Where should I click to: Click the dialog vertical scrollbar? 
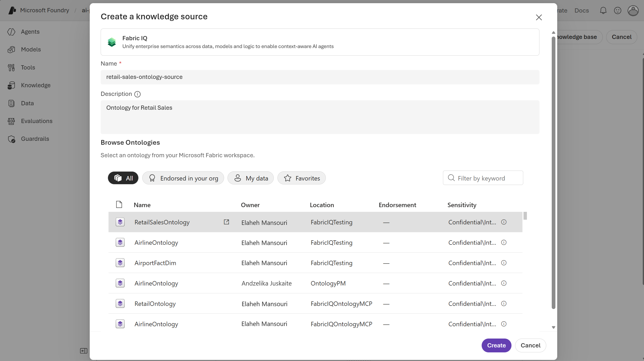553,173
